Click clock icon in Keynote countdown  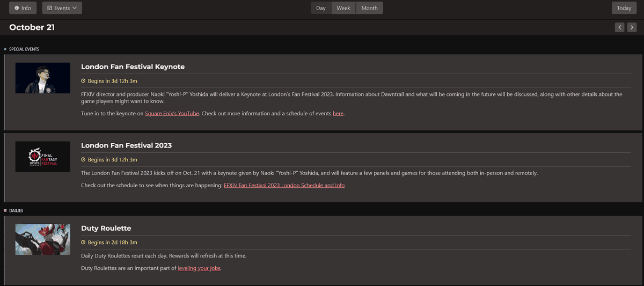[x=83, y=81]
